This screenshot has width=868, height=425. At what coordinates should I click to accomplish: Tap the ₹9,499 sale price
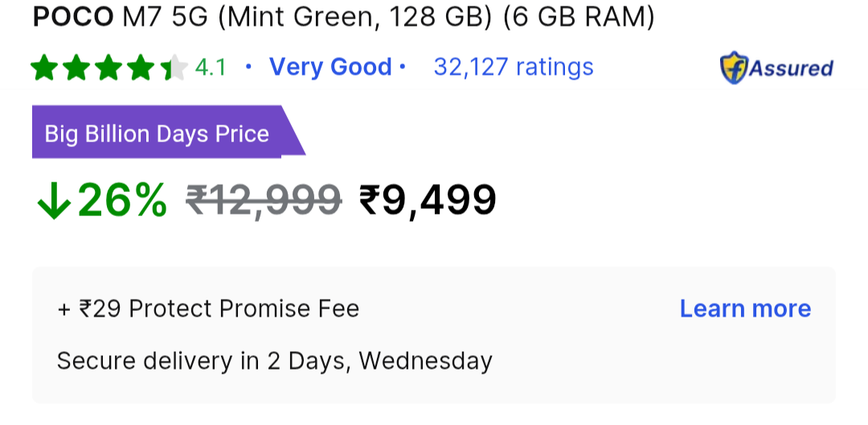pos(428,200)
